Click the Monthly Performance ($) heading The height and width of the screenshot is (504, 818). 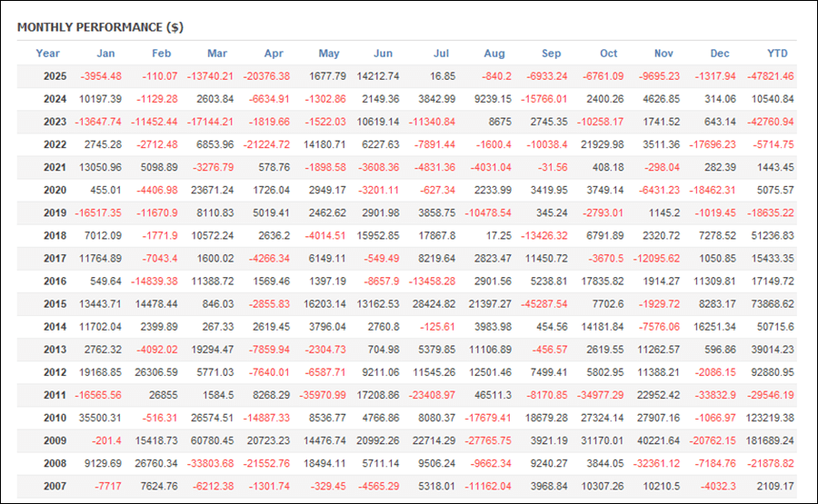point(100,27)
